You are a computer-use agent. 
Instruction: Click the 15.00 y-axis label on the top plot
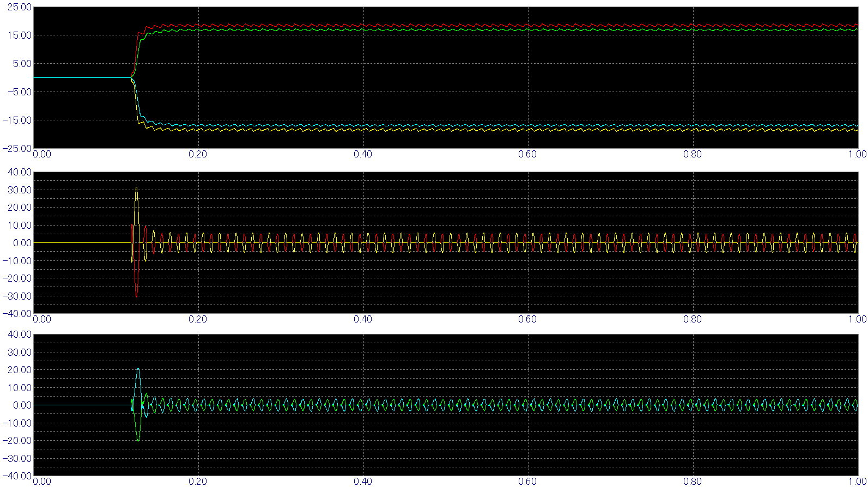(20, 35)
